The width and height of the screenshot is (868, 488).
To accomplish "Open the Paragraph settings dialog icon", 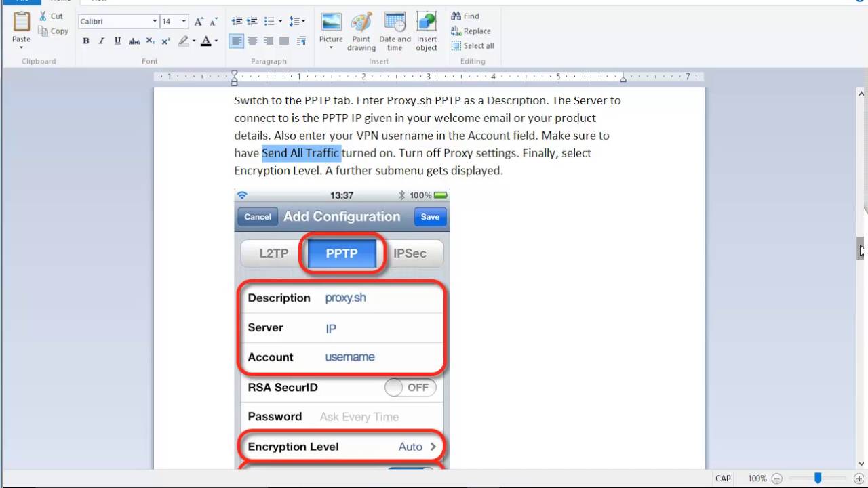I will (x=300, y=41).
